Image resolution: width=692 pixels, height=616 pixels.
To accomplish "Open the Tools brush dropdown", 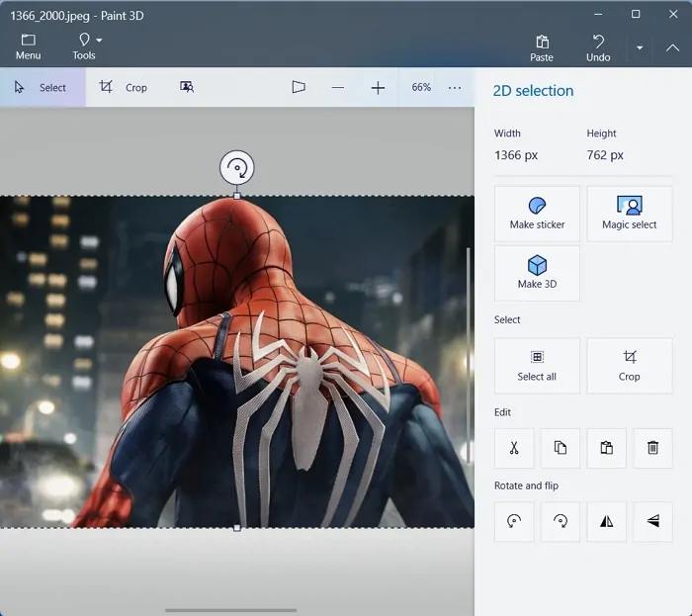I will [x=87, y=46].
